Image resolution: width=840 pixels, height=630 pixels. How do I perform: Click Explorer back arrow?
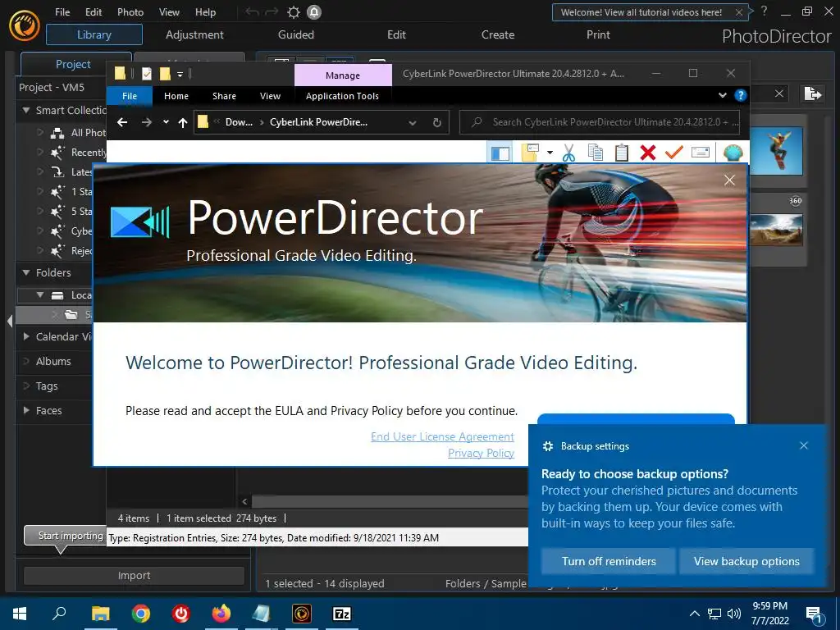point(122,122)
